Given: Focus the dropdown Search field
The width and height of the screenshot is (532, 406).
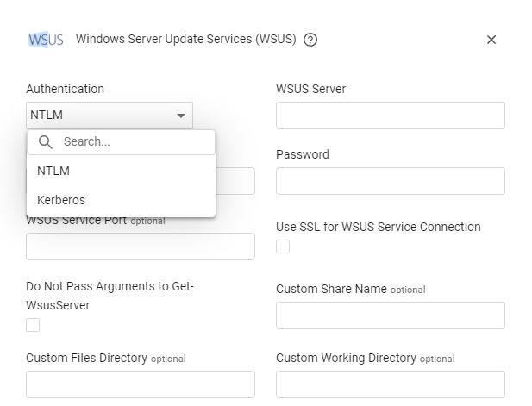Looking at the screenshot, I should coord(121,142).
